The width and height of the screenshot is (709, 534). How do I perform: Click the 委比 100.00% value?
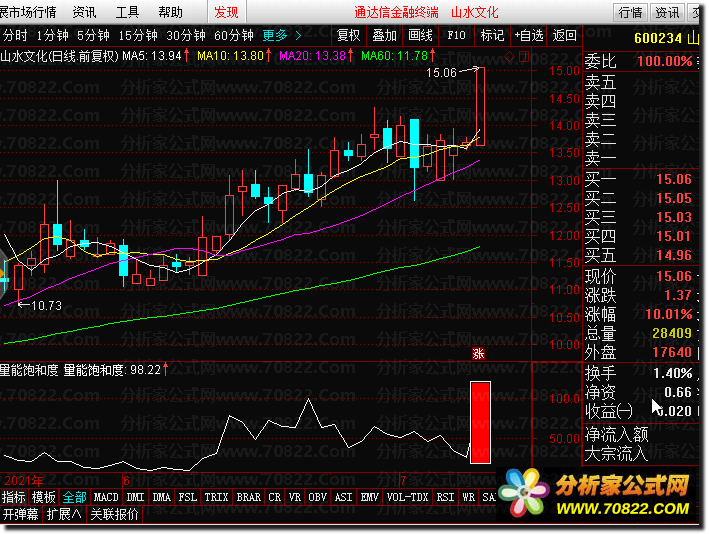pos(665,61)
